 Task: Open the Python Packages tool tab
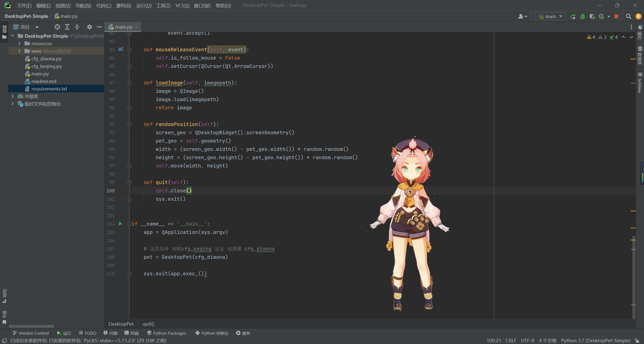click(x=166, y=333)
